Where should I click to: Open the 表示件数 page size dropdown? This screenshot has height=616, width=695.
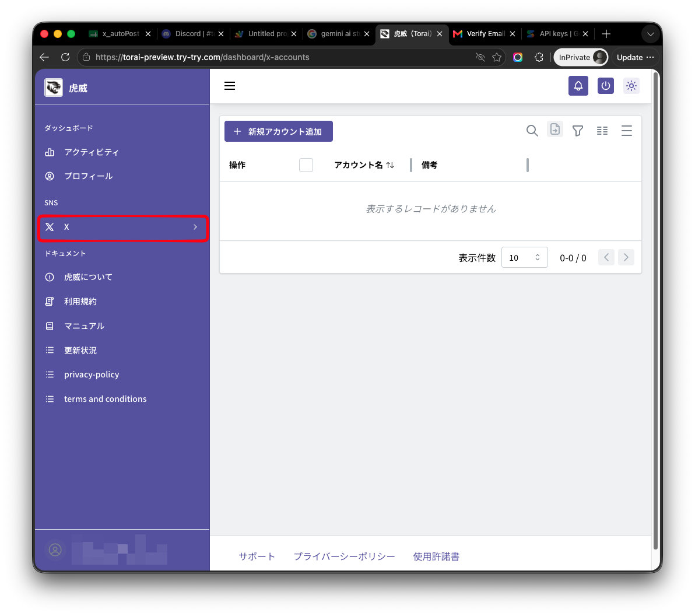click(524, 258)
